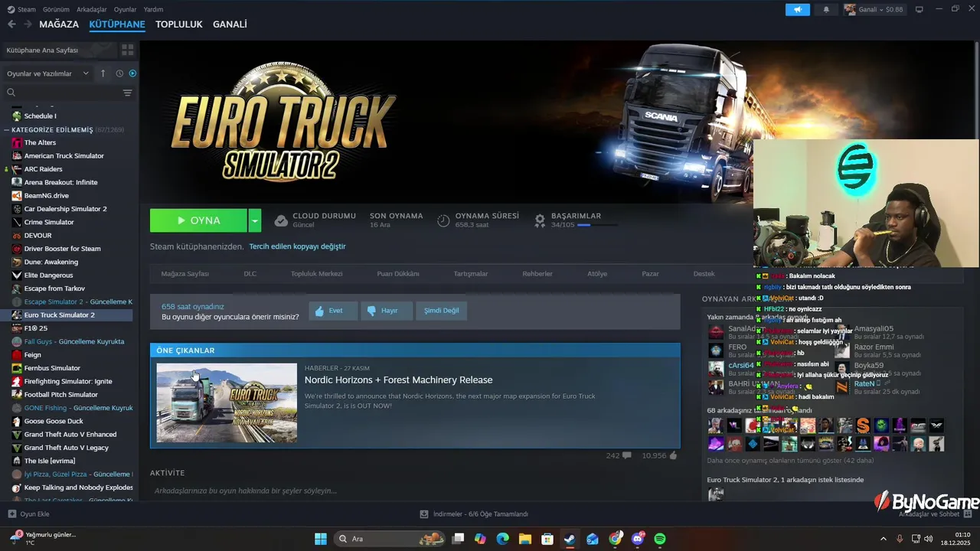Open the Topluluk Merkezi tab
The image size is (980, 551).
click(x=316, y=274)
